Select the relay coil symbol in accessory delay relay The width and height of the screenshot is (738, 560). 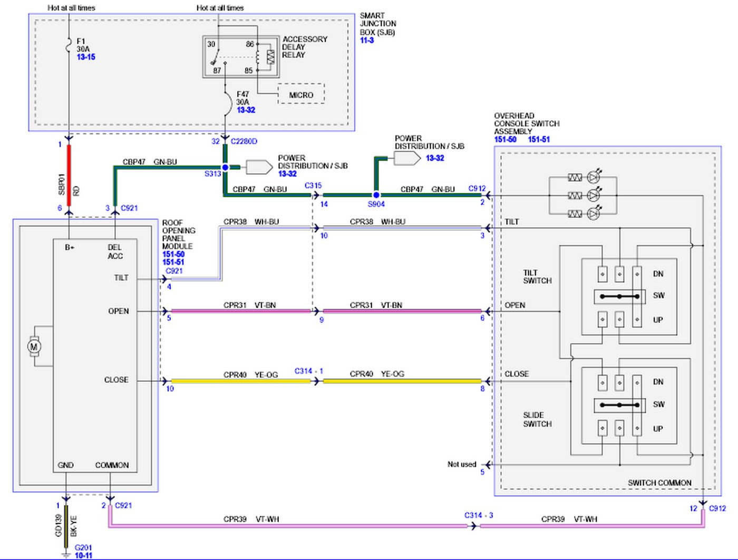tap(258, 57)
